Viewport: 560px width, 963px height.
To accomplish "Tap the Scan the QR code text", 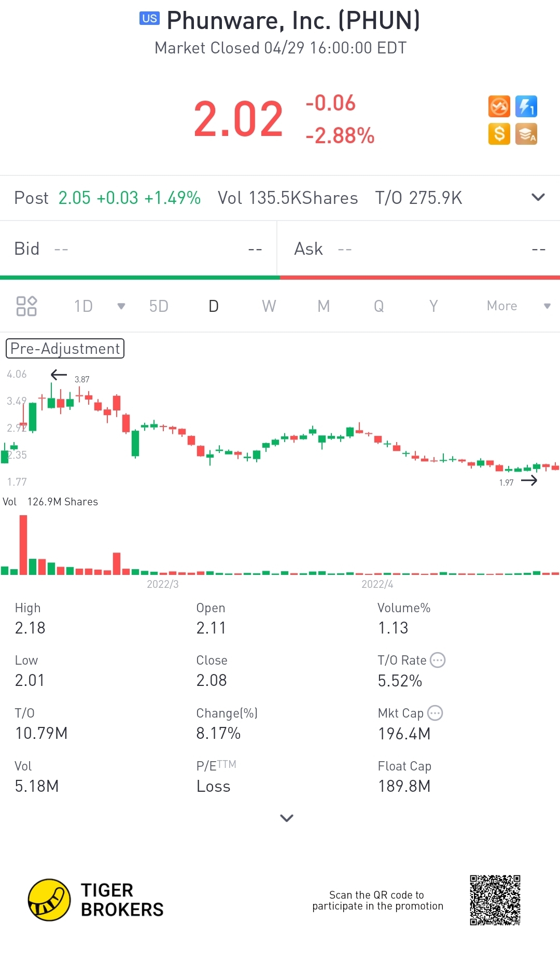I will [x=377, y=900].
